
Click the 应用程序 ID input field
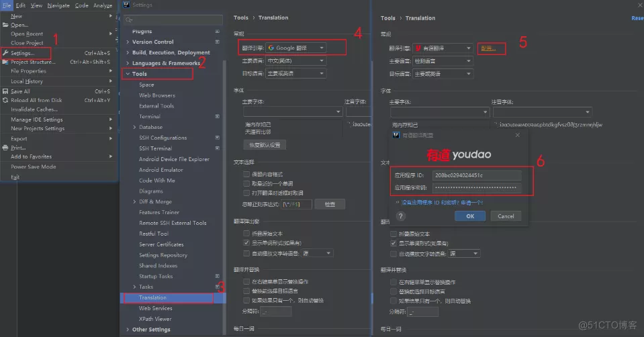tap(477, 175)
